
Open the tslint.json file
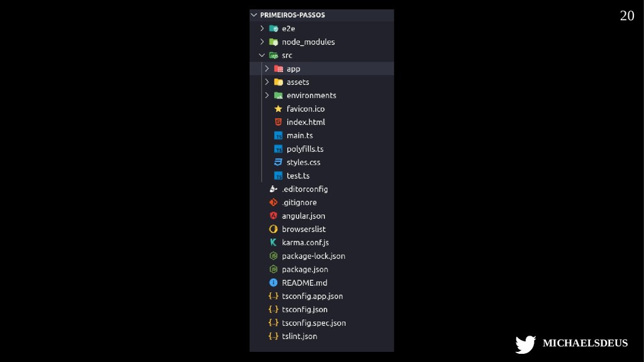point(299,336)
